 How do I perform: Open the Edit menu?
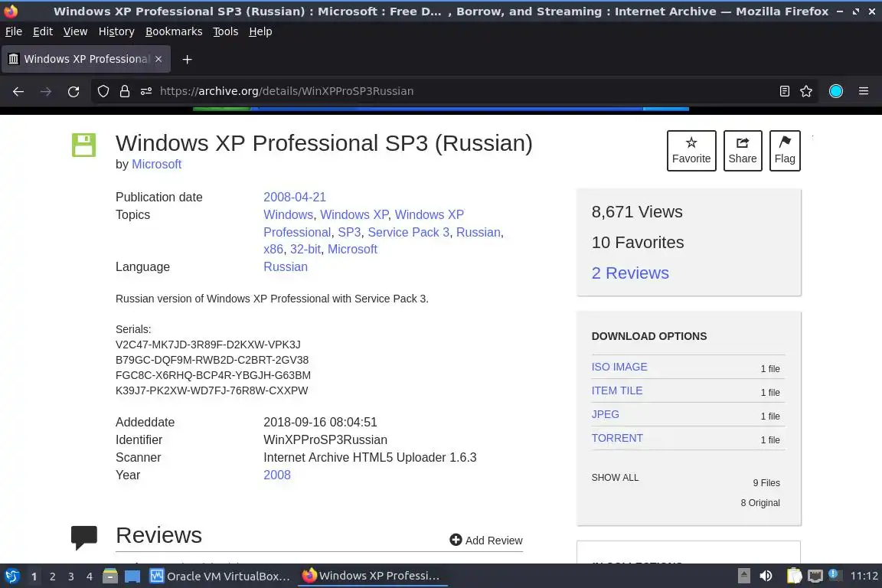coord(43,31)
